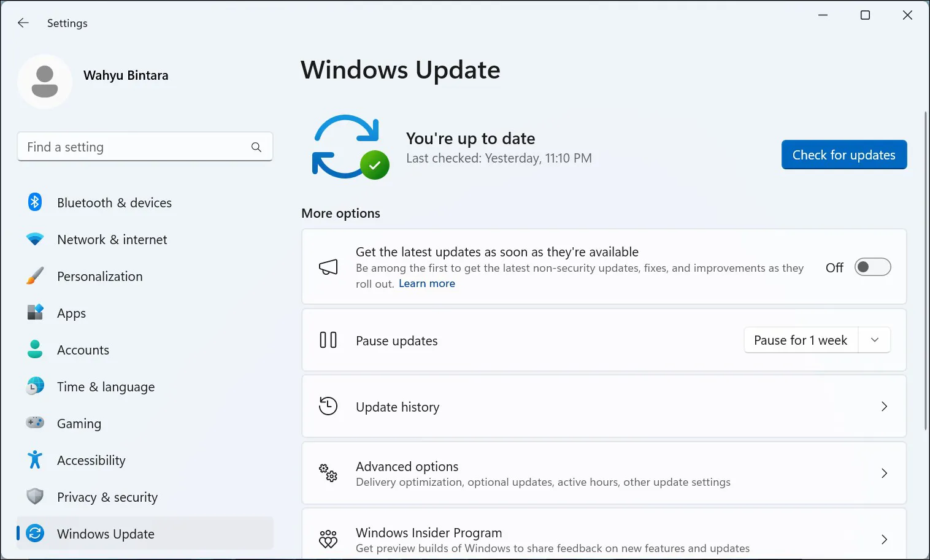Click the search magnifier in Find a setting

point(256,147)
